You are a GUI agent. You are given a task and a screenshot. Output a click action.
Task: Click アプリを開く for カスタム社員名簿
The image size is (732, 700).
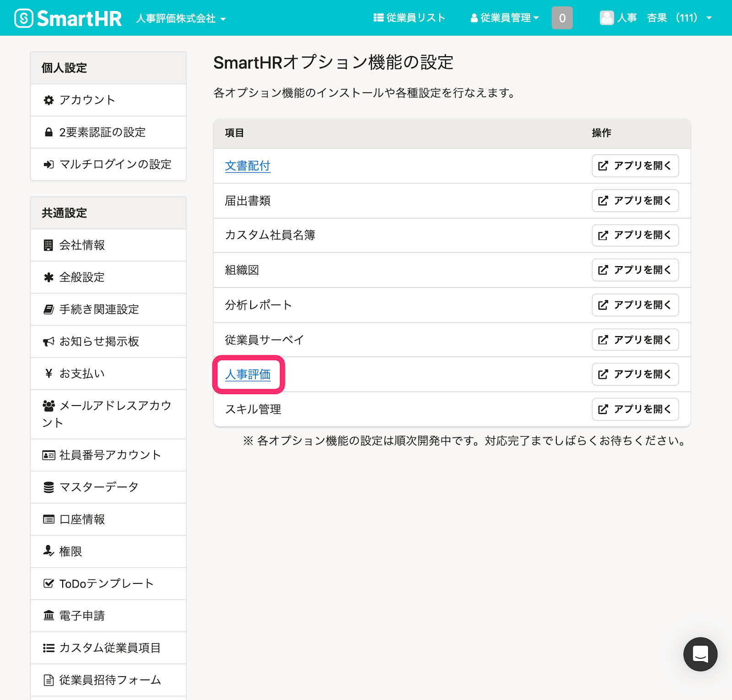point(635,235)
